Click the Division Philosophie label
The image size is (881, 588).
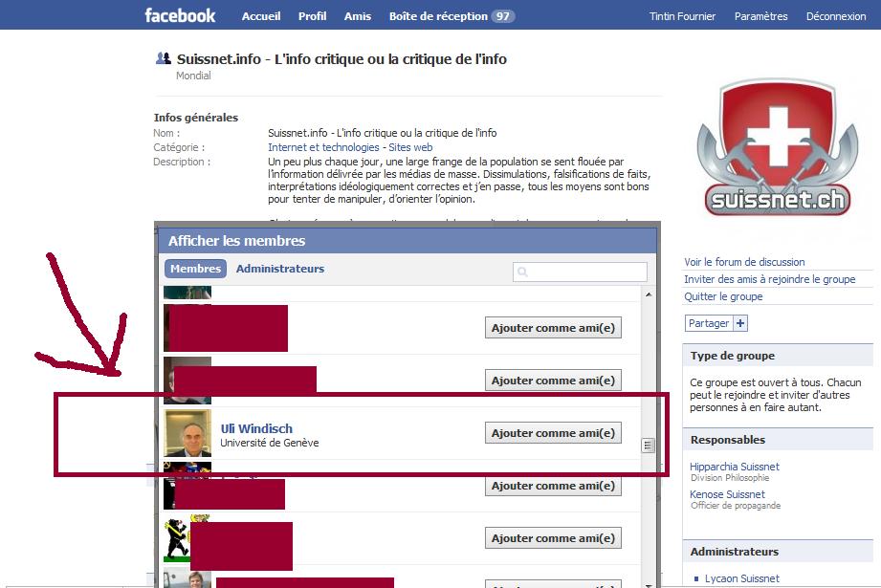(x=730, y=478)
